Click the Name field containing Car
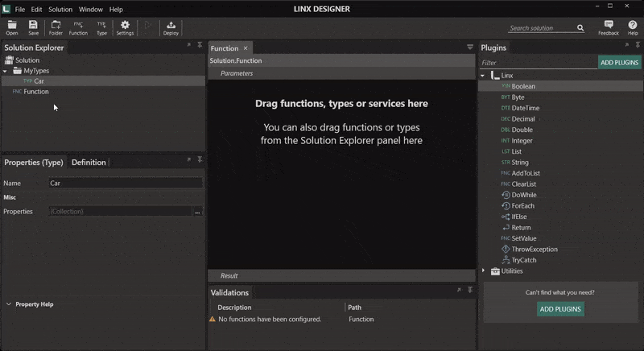Viewport: 644px width, 351px height. point(126,183)
